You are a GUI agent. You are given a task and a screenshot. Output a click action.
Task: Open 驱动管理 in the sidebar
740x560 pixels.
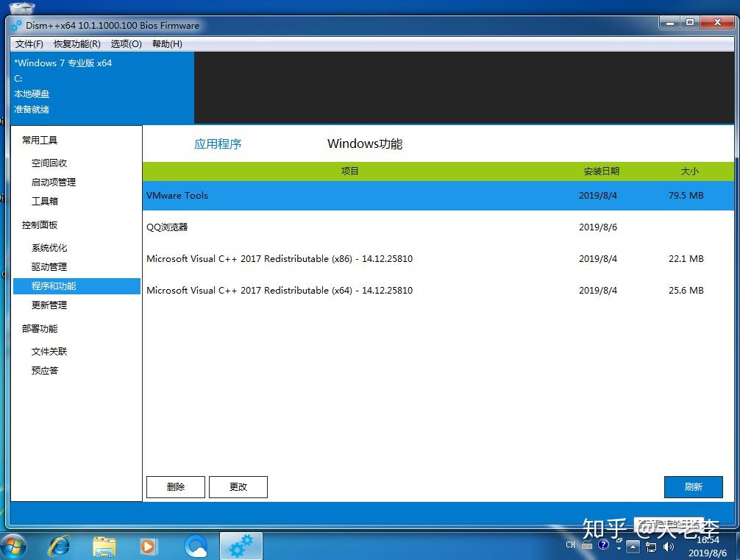[x=49, y=267]
